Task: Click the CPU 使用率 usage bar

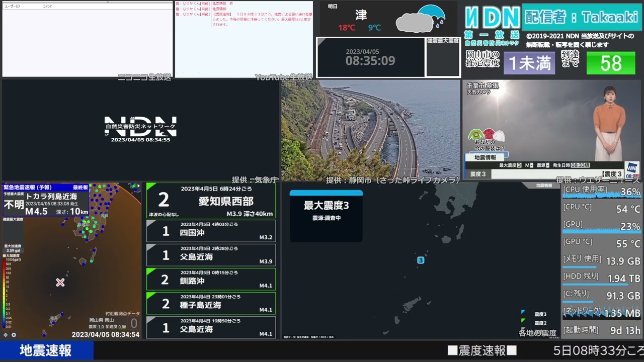Action: point(601,192)
